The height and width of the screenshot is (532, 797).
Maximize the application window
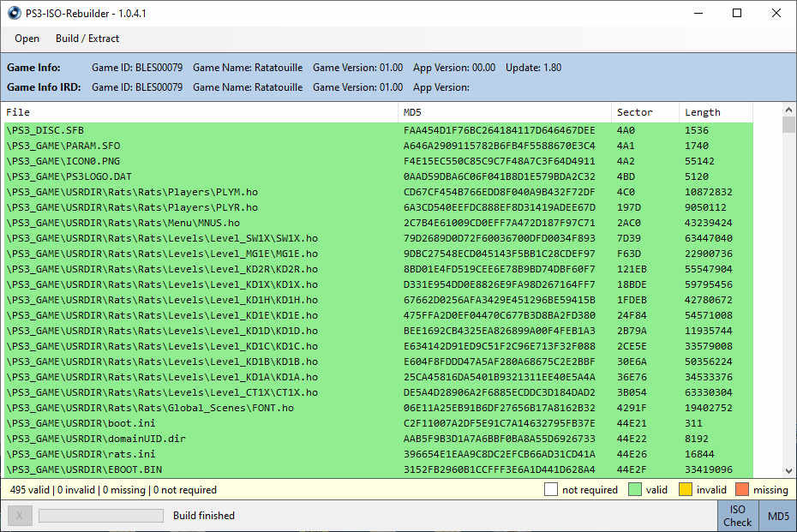[x=737, y=13]
